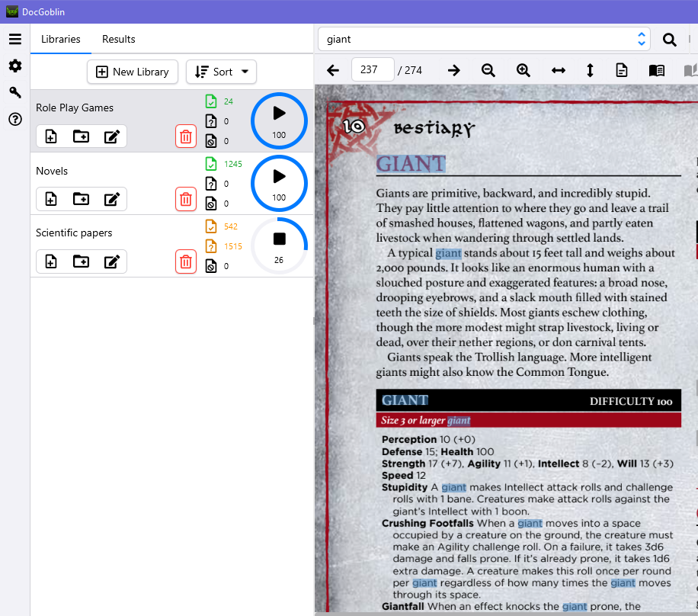Screen dimensions: 698x616
Task: Click 'DIFFICULTY 100' text in stat block
Action: tap(631, 401)
